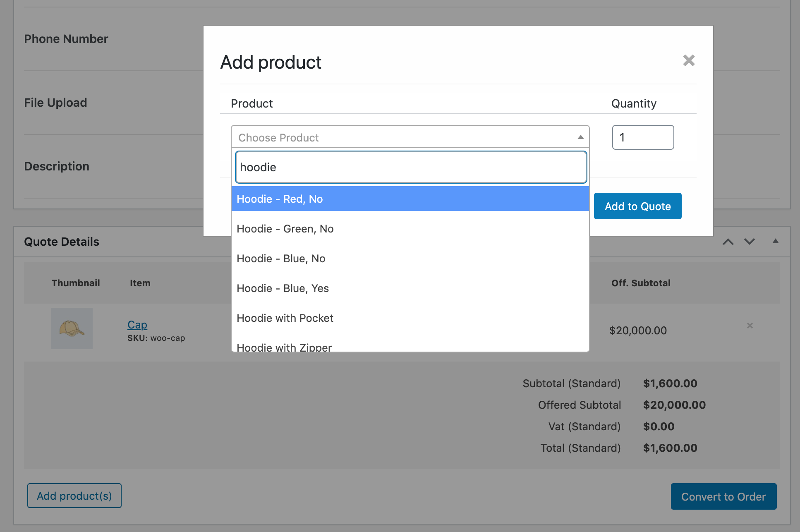This screenshot has height=532, width=800.
Task: Click the Add product(s) button icon
Action: [x=74, y=496]
